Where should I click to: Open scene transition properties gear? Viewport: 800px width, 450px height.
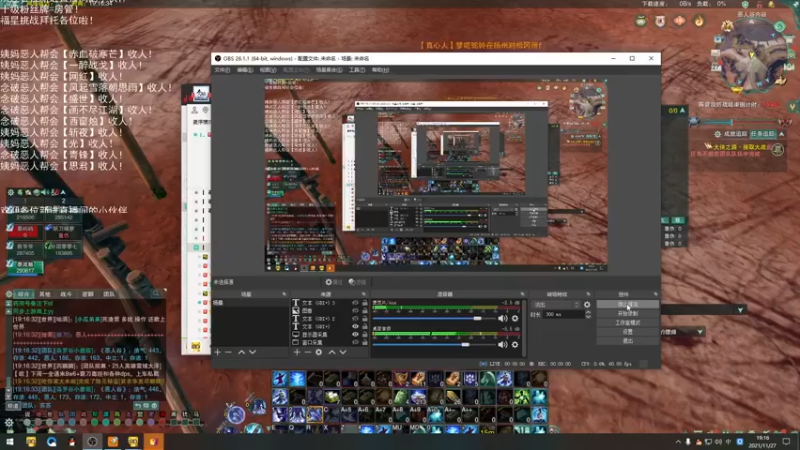pyautogui.click(x=587, y=305)
